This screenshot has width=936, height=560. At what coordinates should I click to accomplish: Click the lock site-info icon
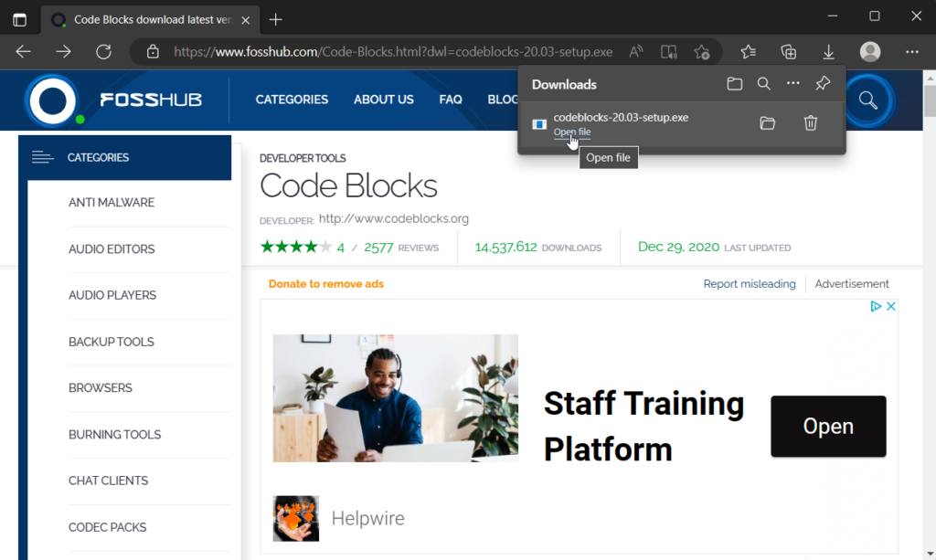(x=153, y=52)
